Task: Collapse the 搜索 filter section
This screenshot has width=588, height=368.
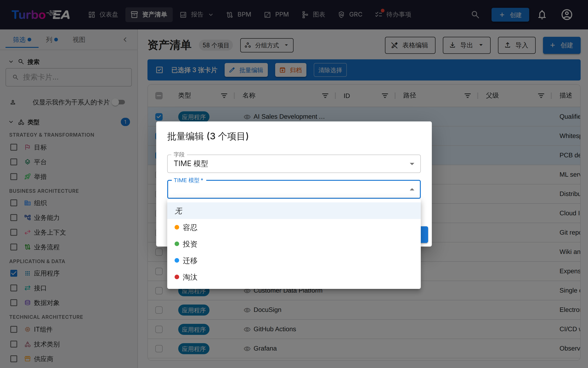Action: (x=11, y=62)
